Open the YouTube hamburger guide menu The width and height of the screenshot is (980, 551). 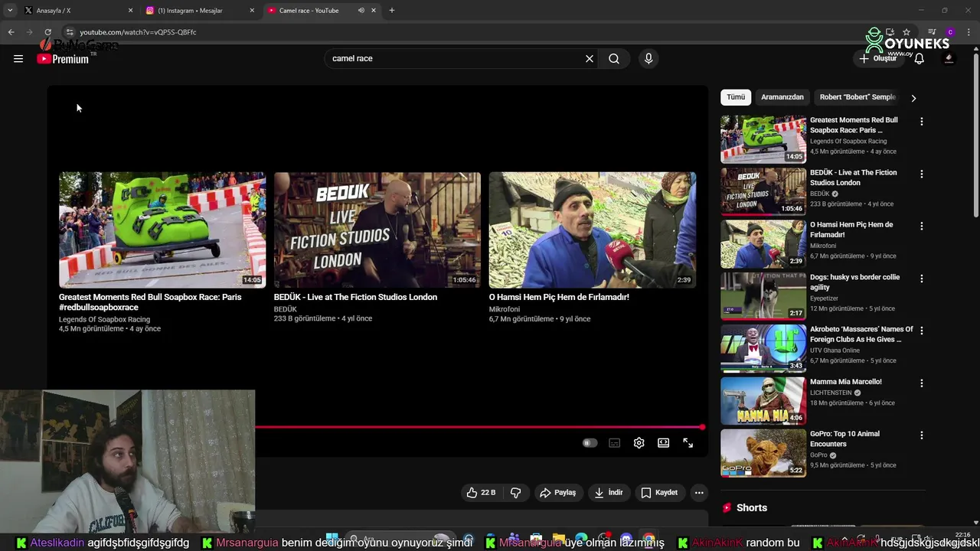point(18,59)
